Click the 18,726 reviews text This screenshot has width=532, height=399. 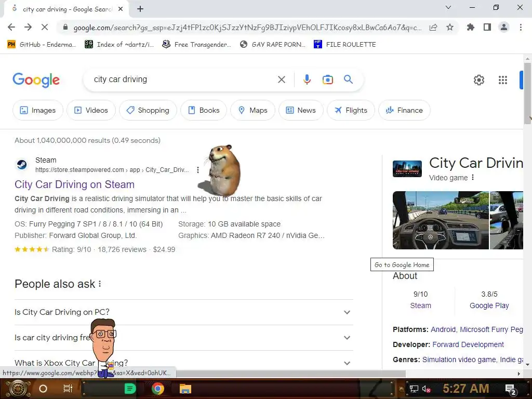[x=122, y=249]
